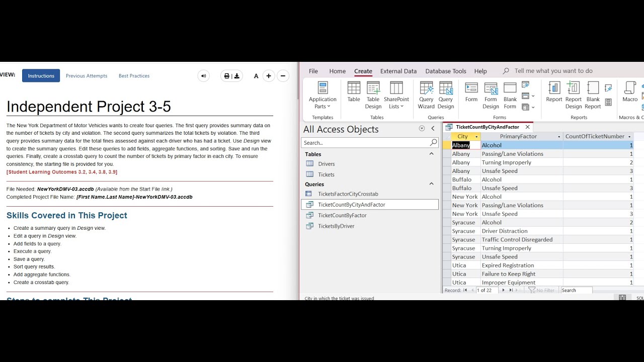Click the navigation search magnifier icon

click(433, 143)
